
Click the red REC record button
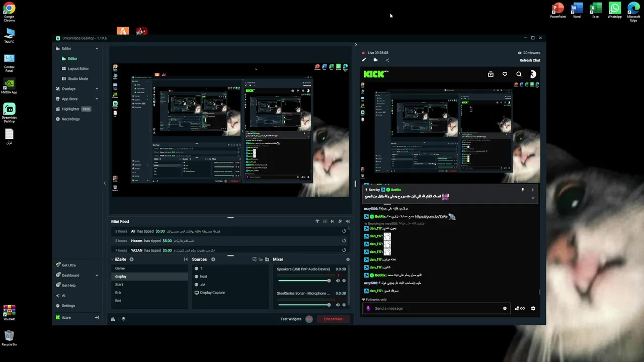[309, 319]
